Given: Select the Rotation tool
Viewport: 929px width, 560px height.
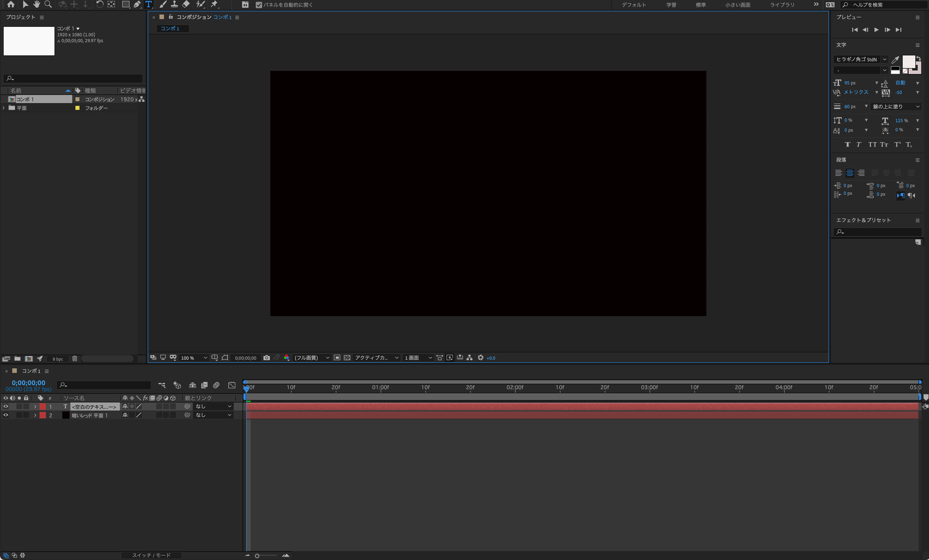Looking at the screenshot, I should click(99, 5).
